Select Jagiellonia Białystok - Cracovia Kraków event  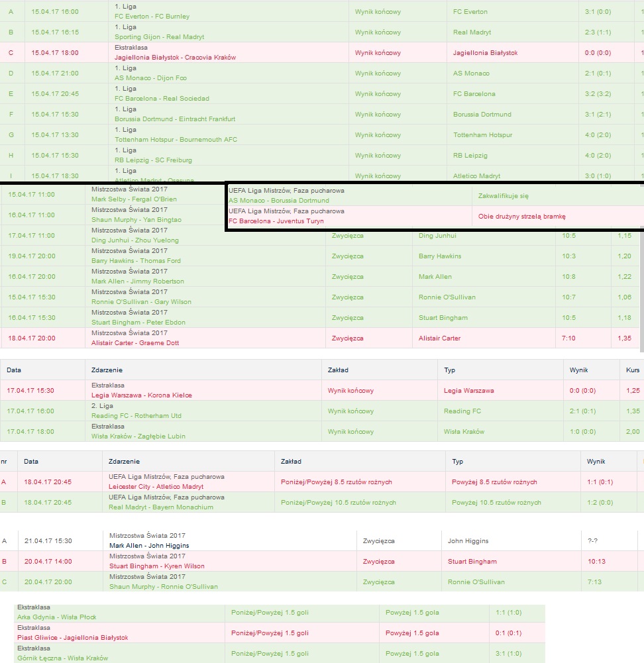[x=175, y=58]
